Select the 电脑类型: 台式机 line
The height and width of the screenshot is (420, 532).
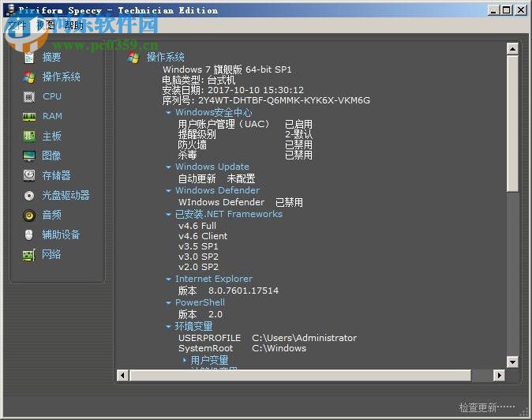point(198,80)
